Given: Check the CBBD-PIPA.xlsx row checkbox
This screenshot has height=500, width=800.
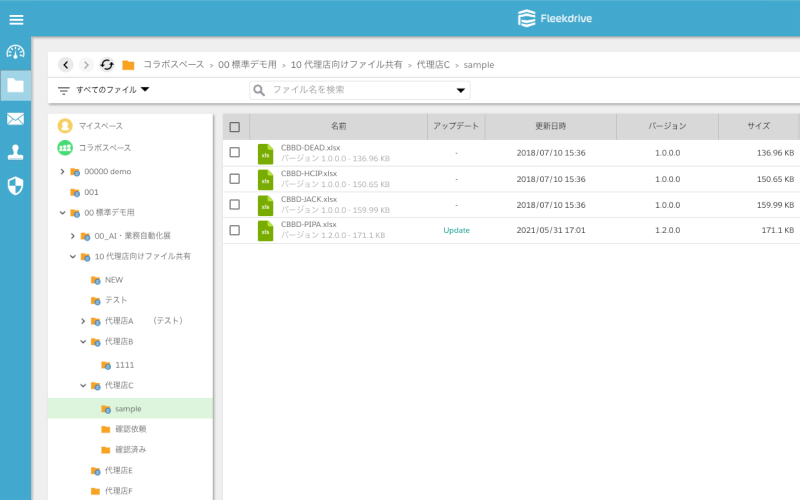Looking at the screenshot, I should (235, 230).
